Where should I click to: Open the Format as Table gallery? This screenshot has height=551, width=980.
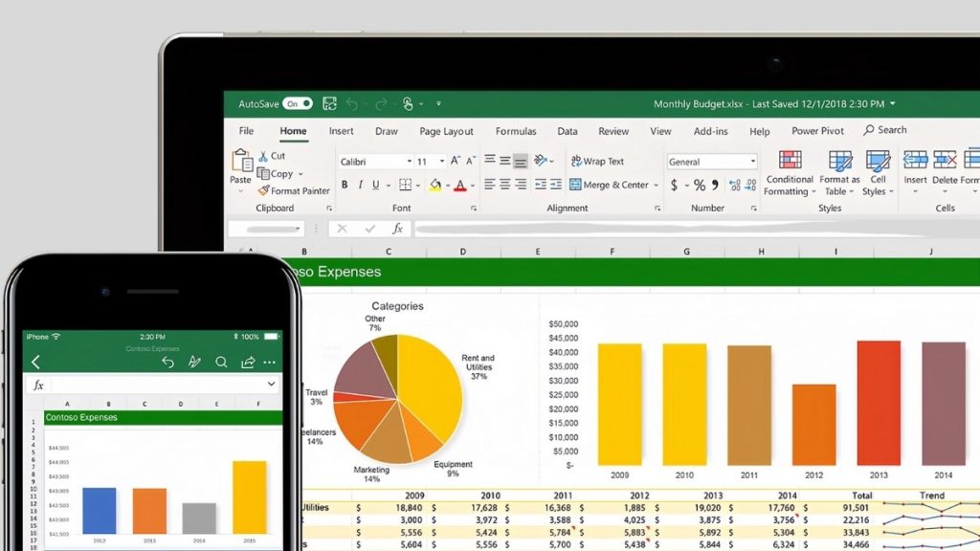point(839,173)
